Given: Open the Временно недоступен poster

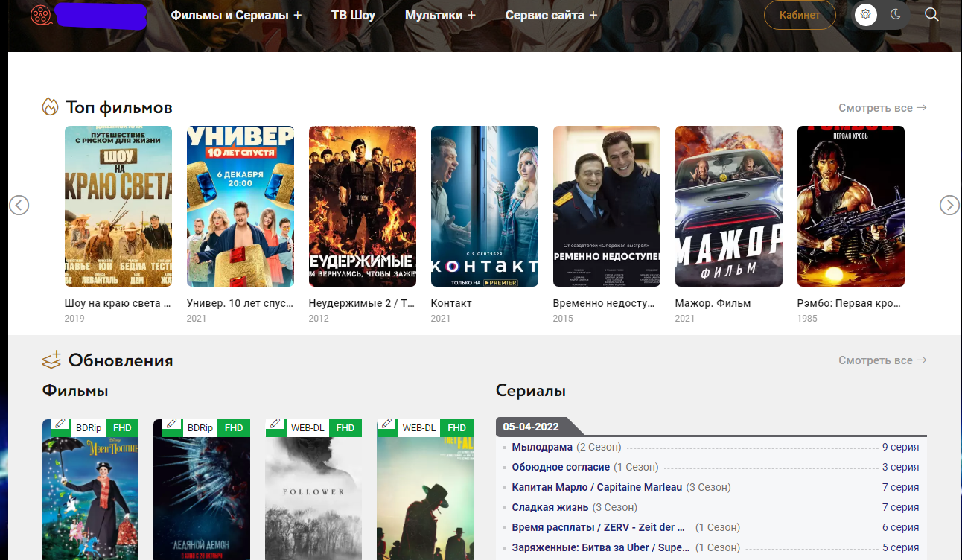Looking at the screenshot, I should coord(607,206).
